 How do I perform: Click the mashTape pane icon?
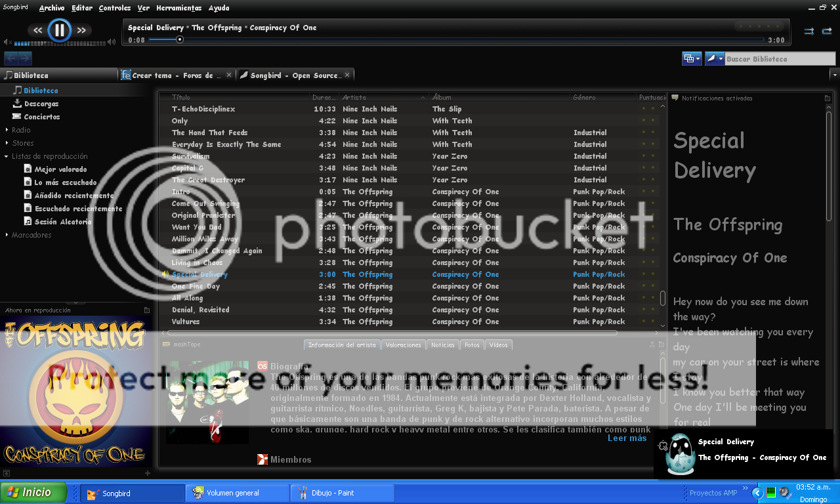pos(167,345)
